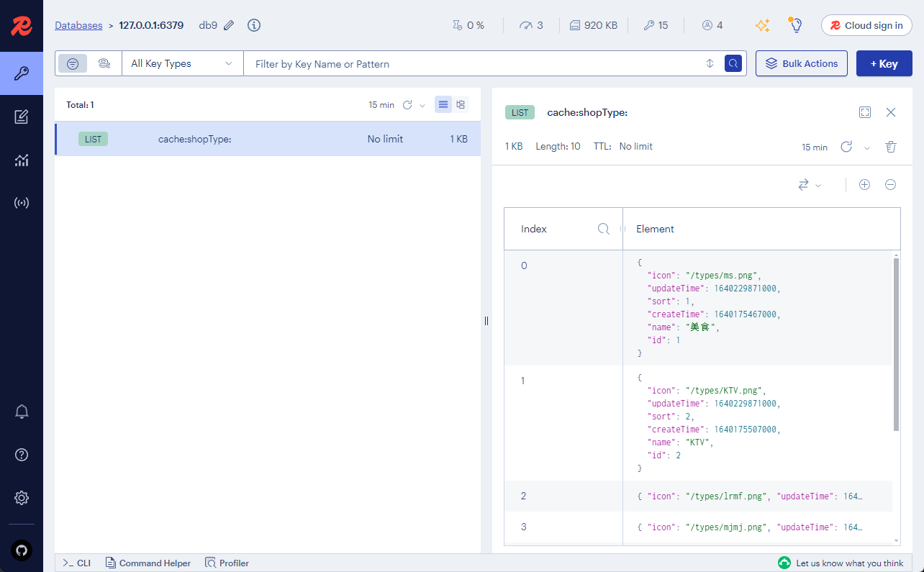The image size is (924, 572).
Task: Click the Total: 1 label
Action: (80, 105)
